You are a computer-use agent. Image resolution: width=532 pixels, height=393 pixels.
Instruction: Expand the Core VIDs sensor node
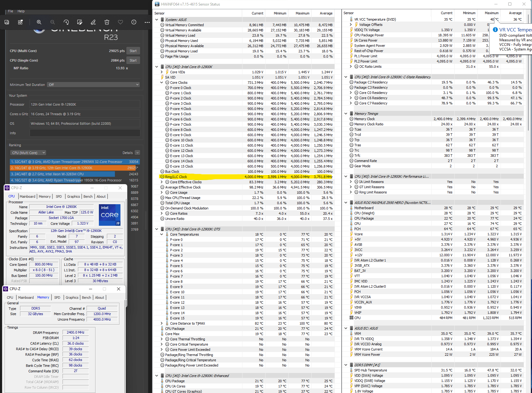coord(162,72)
